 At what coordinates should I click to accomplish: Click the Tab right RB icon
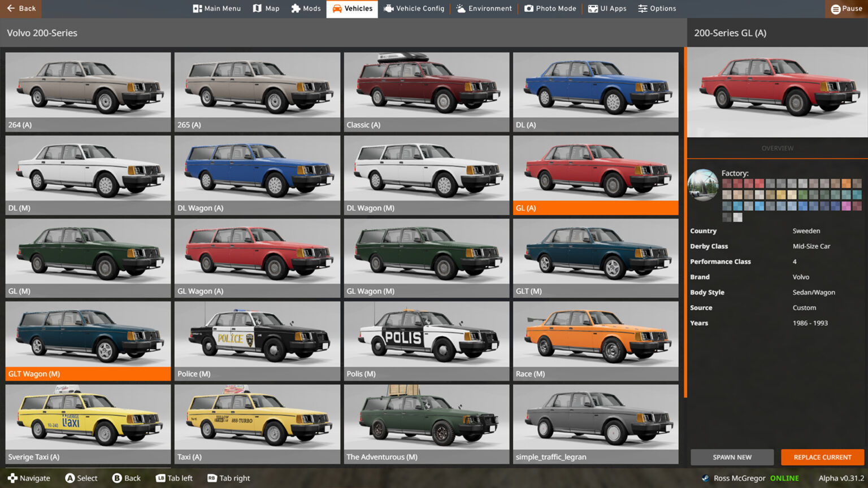(213, 478)
